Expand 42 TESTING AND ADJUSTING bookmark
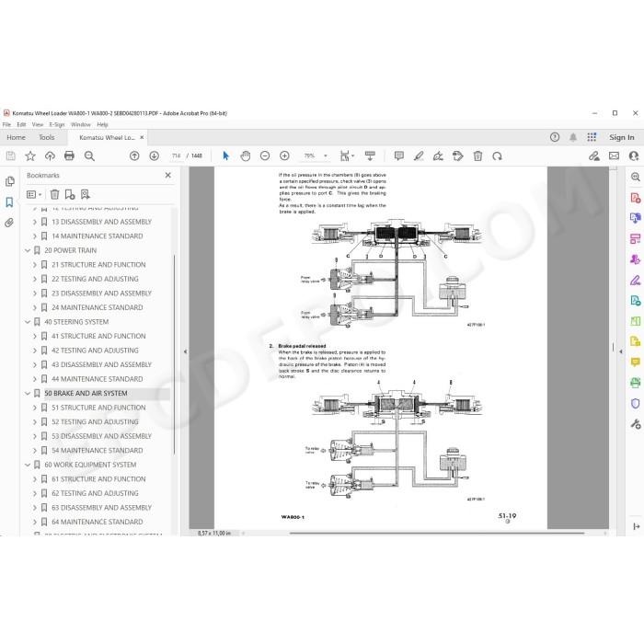Screen dimensions: 644x644 coord(35,351)
